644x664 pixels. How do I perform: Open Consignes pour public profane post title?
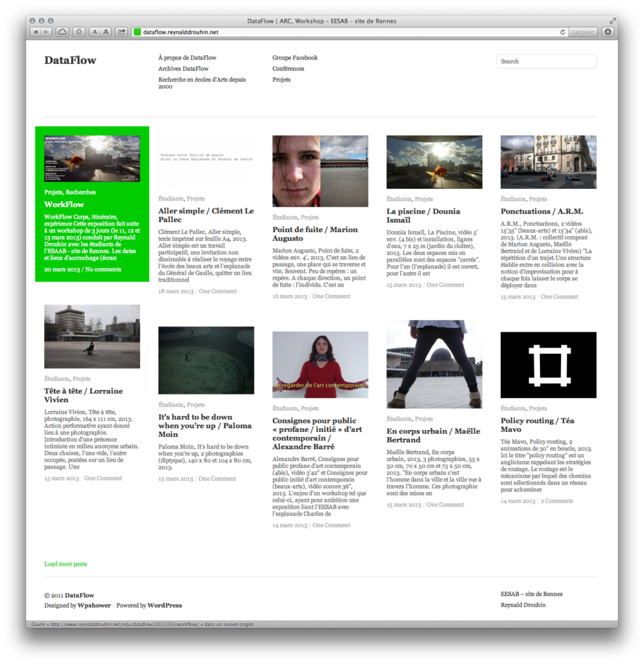click(317, 434)
